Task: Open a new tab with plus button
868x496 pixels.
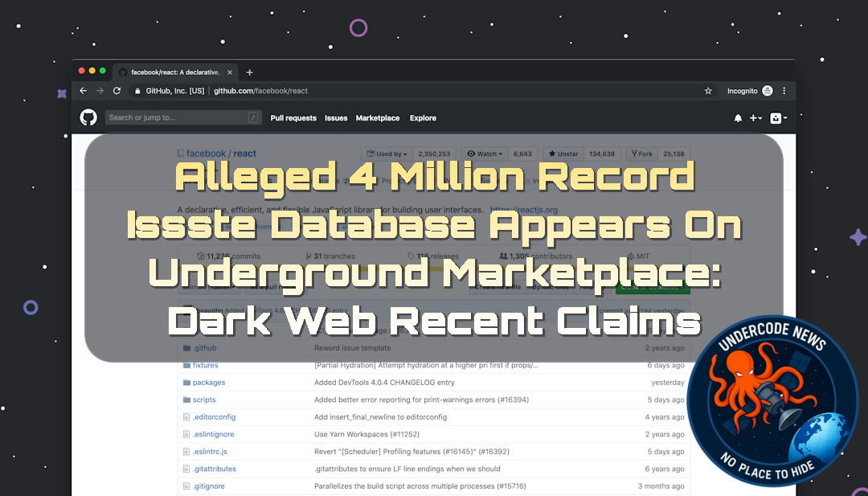Action: tap(250, 72)
